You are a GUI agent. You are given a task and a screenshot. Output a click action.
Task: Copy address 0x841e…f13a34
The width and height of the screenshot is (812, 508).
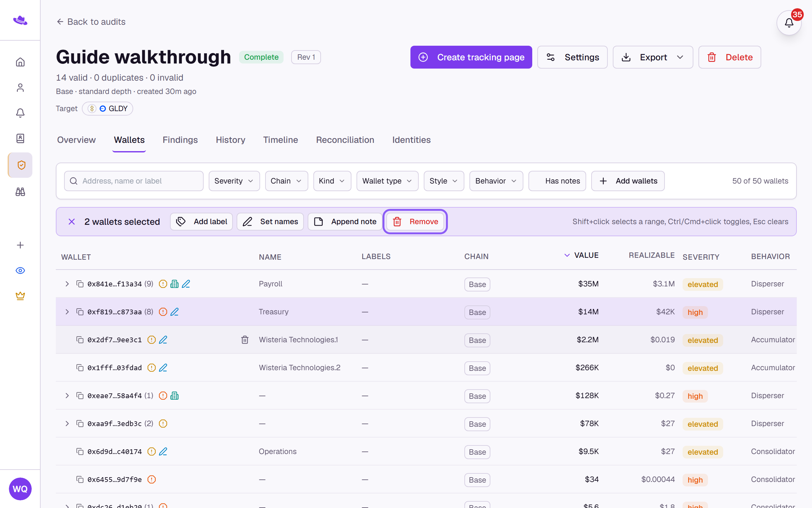pos(80,284)
